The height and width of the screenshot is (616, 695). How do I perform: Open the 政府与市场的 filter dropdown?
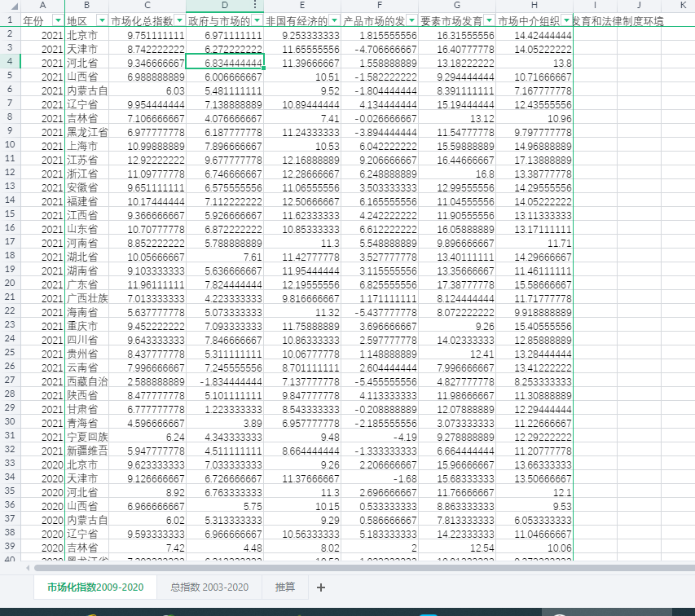(257, 20)
